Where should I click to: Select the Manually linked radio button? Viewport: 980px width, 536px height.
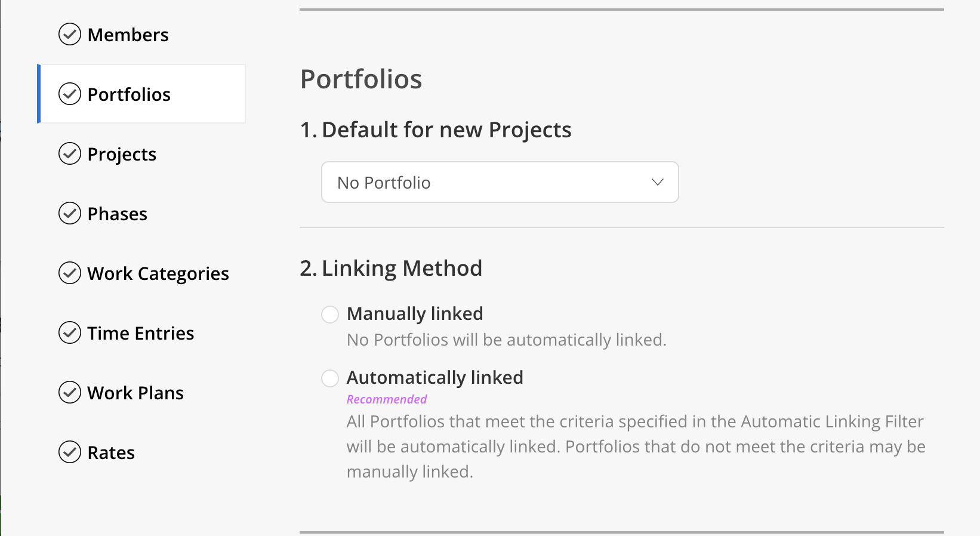[x=330, y=314]
